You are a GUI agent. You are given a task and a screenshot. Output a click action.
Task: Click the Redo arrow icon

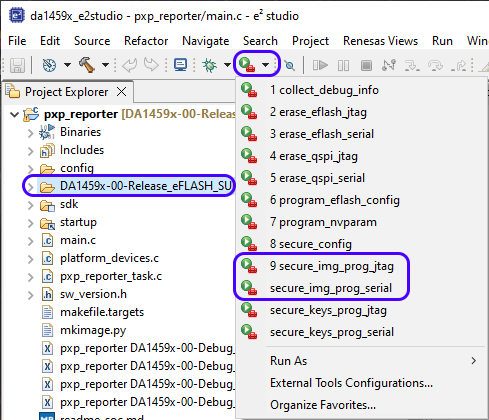pyautogui.click(x=151, y=65)
